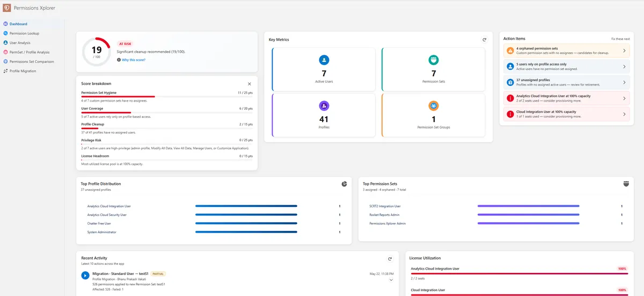Click the Profiles card icon
This screenshot has height=296, width=644.
[x=324, y=106]
